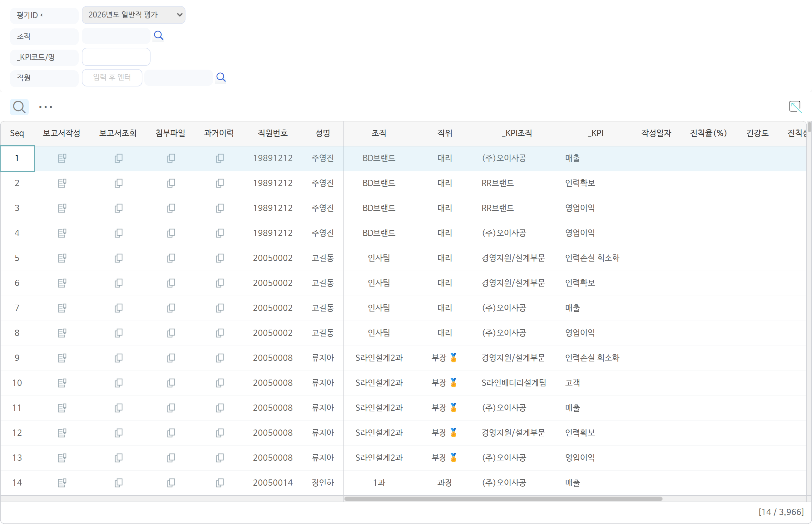
Task: Open report writing icon in Seq 1 row
Action: tap(62, 158)
